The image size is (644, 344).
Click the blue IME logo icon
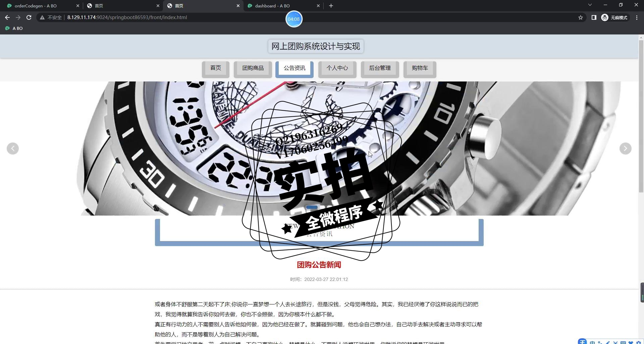tap(583, 342)
